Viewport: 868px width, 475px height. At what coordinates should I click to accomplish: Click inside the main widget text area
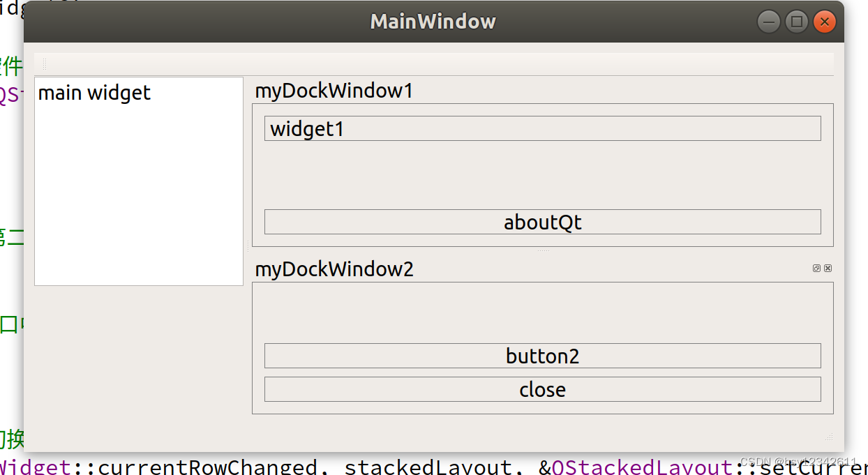[x=138, y=188]
